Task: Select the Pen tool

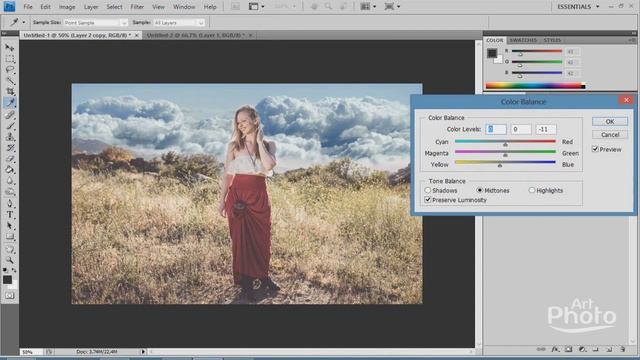Action: click(x=10, y=203)
